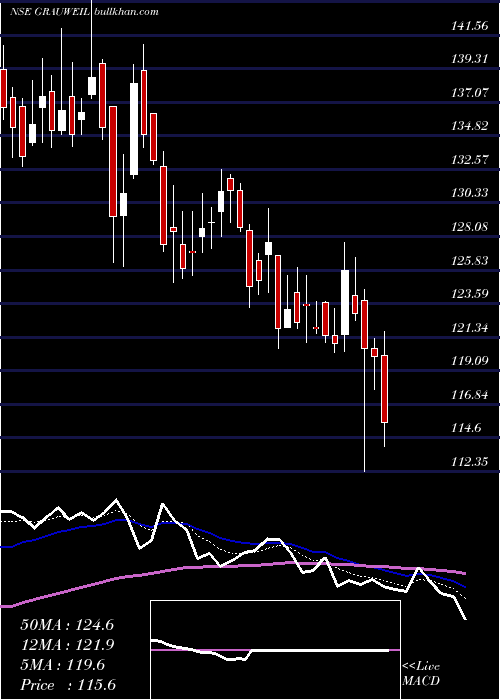This screenshot has width=500, height=700.
Task: Select the 116.84 price axis label
Action: 470,395
